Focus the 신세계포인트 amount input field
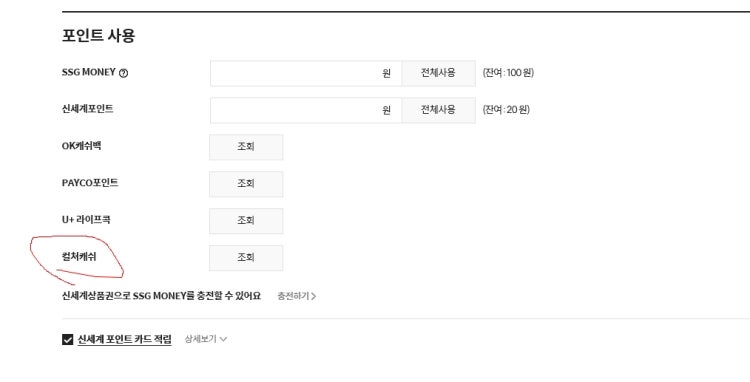Viewport: 750px width, 382px height. [306, 110]
